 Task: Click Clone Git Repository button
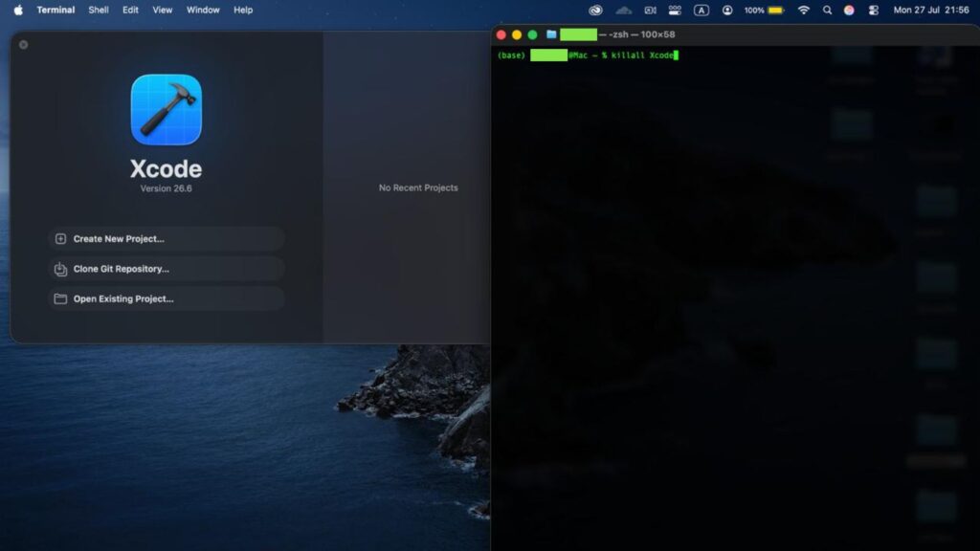click(166, 269)
